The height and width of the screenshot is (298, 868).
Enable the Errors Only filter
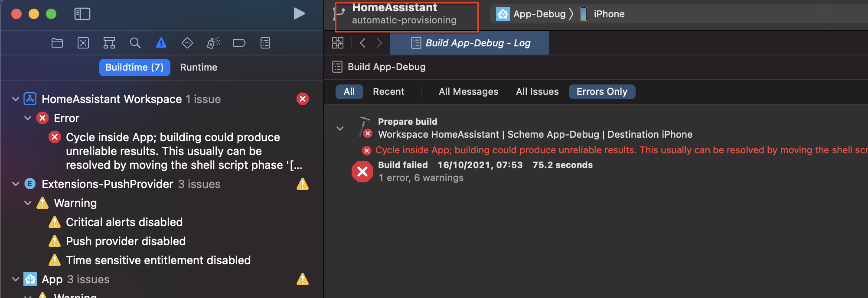coord(602,91)
